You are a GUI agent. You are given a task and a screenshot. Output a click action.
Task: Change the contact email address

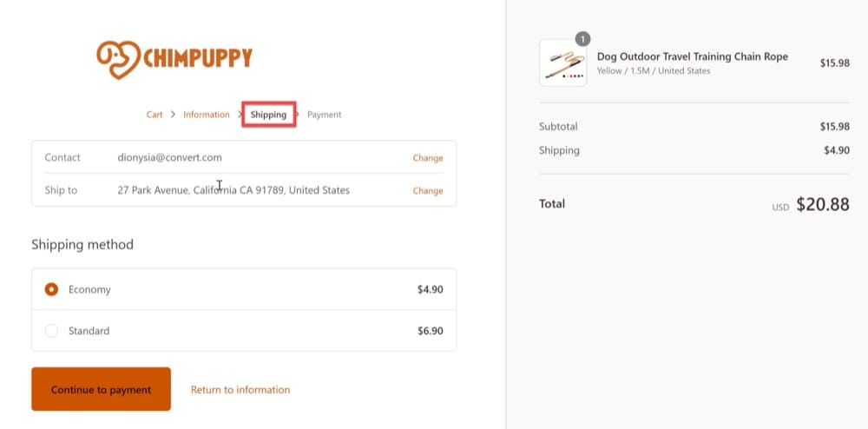click(427, 158)
